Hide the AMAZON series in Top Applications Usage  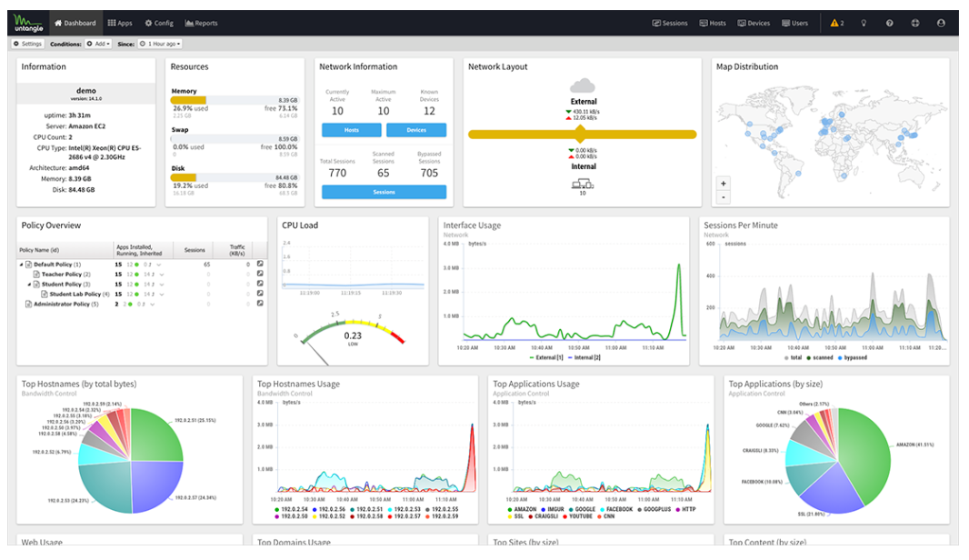[x=524, y=509]
